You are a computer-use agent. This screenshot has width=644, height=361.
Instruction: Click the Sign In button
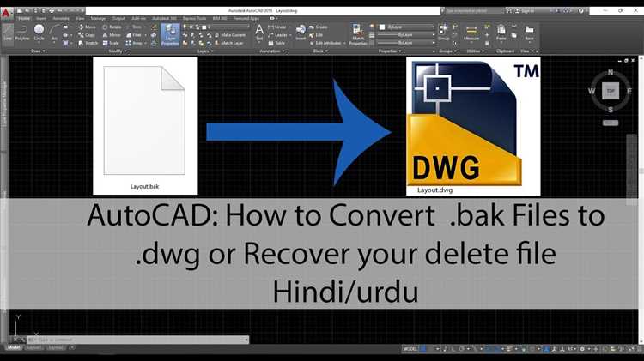pyautogui.click(x=526, y=10)
